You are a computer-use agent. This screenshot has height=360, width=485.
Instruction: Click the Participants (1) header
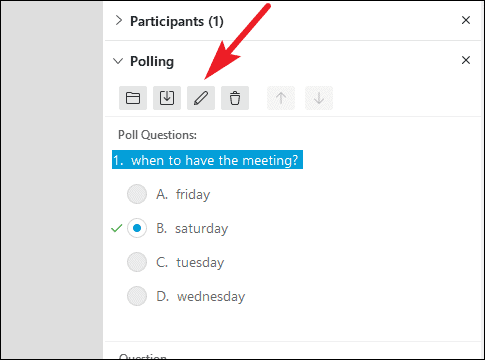177,21
